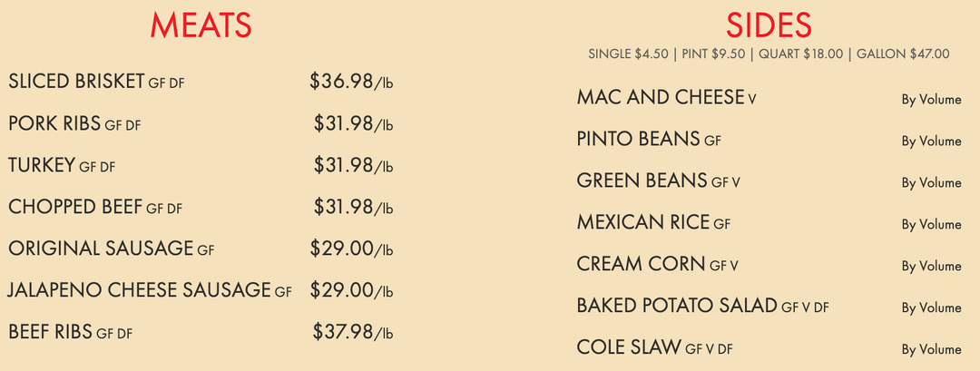Click By Volume next to Cole Slaw
980x371 pixels.
pyautogui.click(x=931, y=349)
